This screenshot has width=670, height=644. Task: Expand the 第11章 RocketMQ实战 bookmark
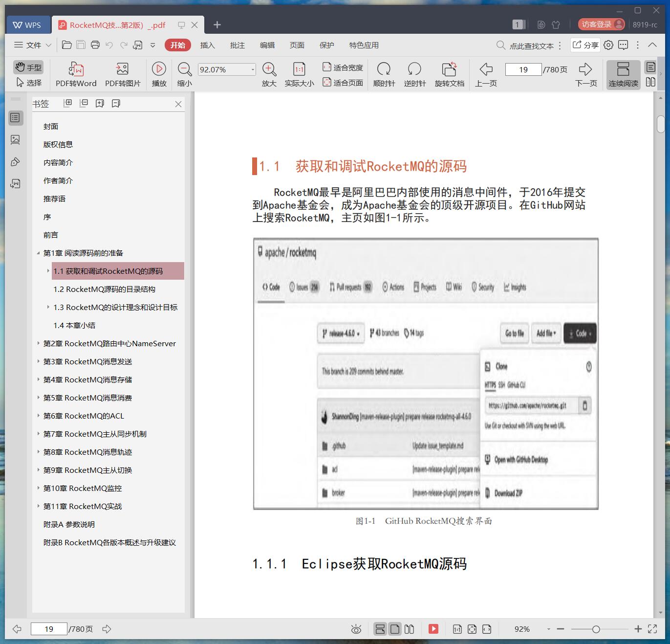click(38, 506)
